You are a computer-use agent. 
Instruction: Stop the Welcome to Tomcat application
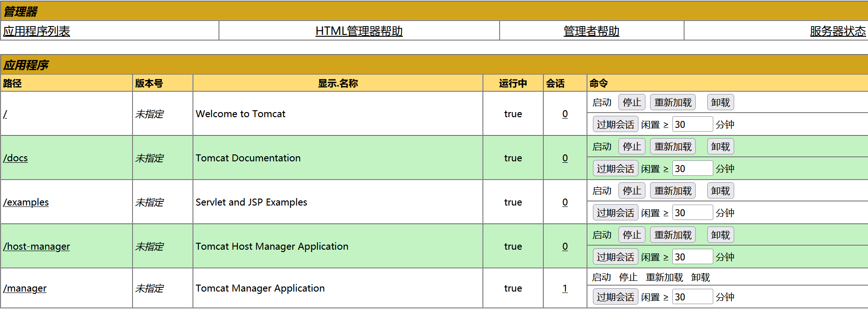tap(632, 102)
